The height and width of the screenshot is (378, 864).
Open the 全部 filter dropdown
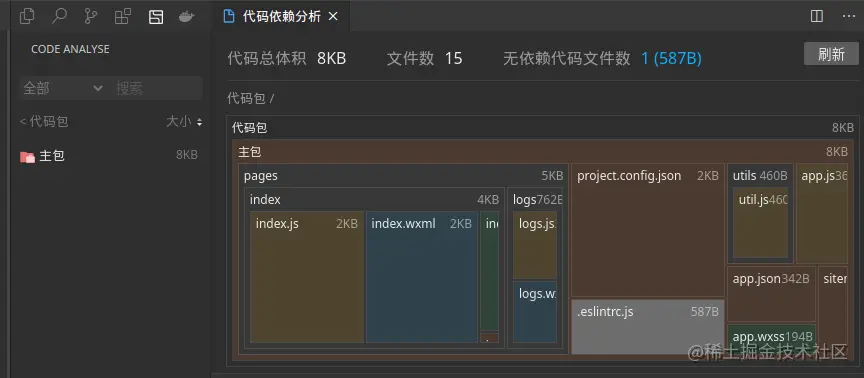[62, 88]
